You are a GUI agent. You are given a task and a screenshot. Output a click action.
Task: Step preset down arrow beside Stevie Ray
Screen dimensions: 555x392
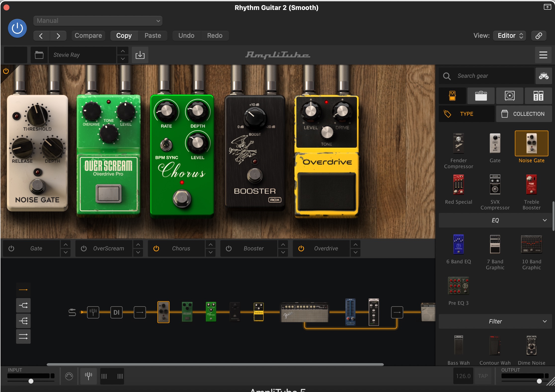pyautogui.click(x=123, y=59)
